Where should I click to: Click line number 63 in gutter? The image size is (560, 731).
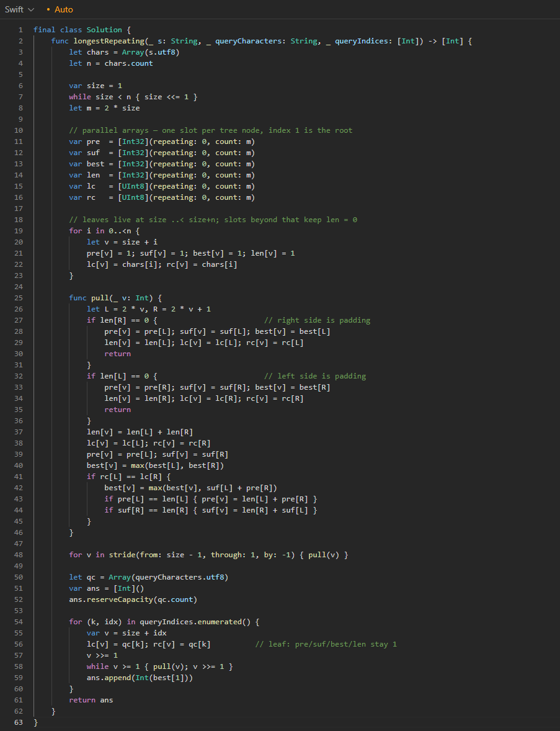tap(19, 722)
